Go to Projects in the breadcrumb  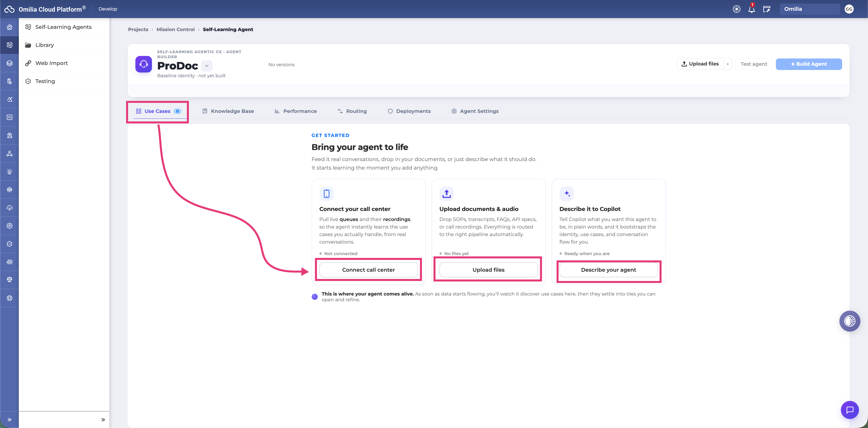(x=138, y=30)
